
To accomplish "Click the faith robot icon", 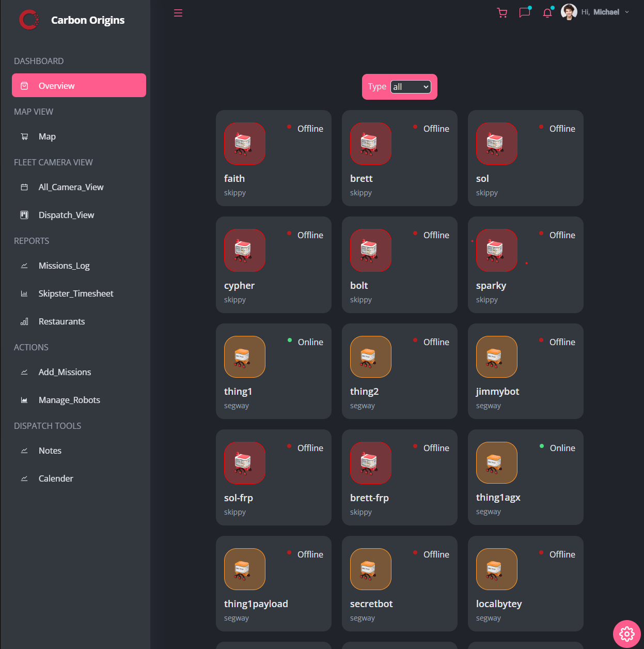I will coord(245,144).
